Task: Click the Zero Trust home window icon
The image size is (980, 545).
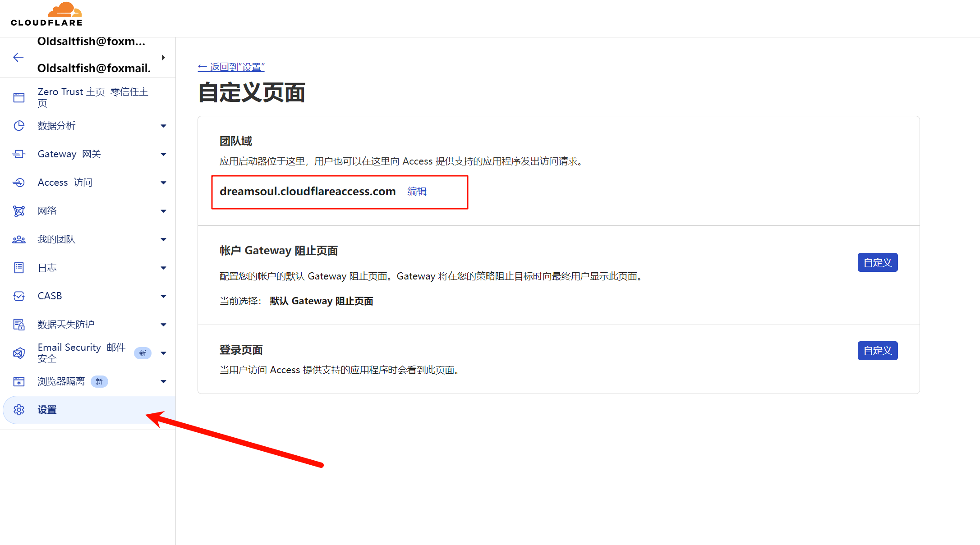Action: [19, 97]
